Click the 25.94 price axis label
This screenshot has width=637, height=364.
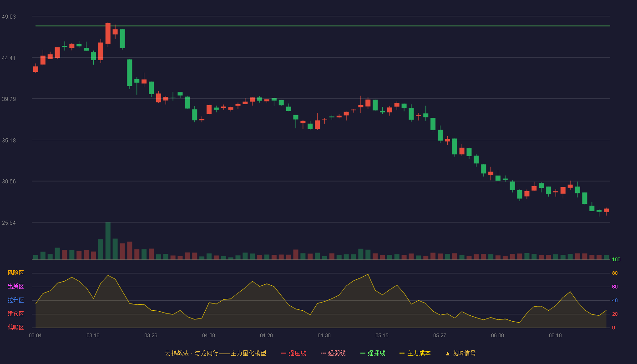9,222
